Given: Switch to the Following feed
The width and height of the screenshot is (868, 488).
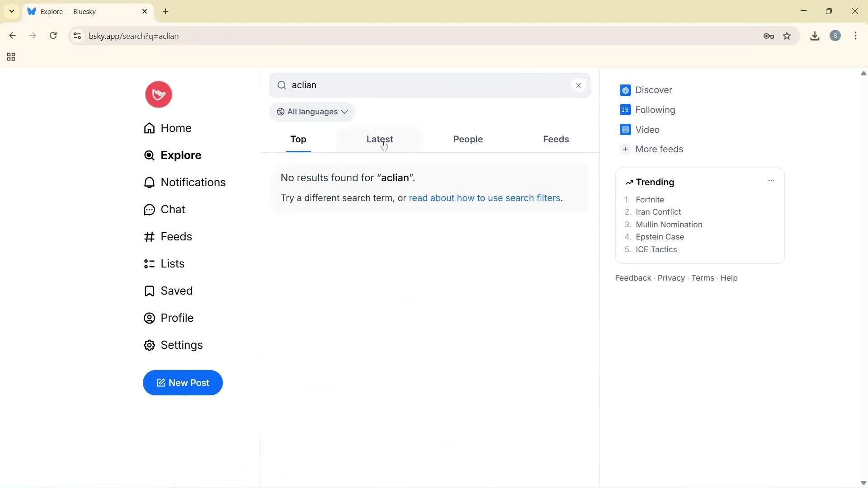Looking at the screenshot, I should (x=656, y=110).
